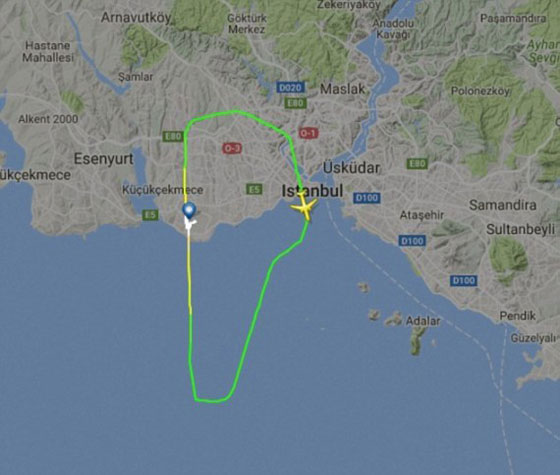Click the white airplane icon below the pin

tap(190, 224)
